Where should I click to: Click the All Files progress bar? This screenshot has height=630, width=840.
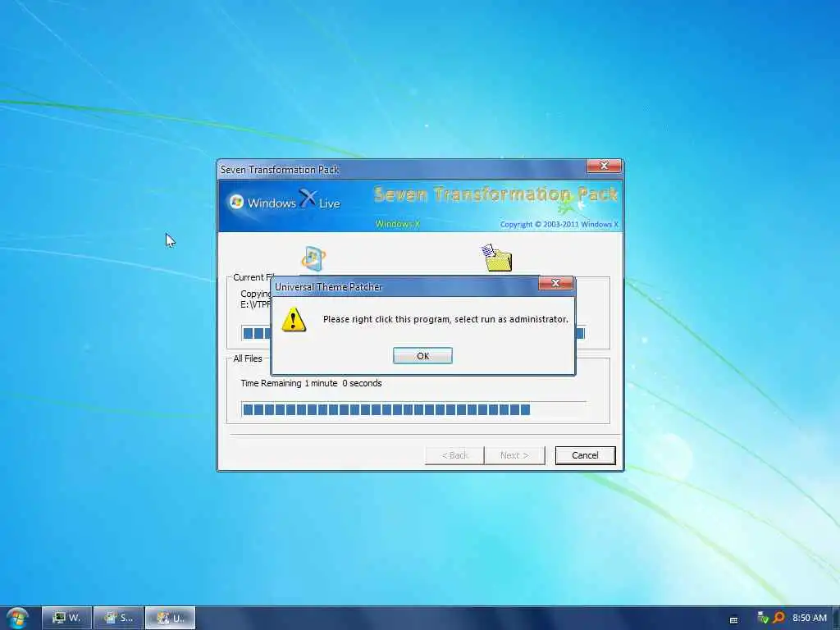click(x=413, y=410)
